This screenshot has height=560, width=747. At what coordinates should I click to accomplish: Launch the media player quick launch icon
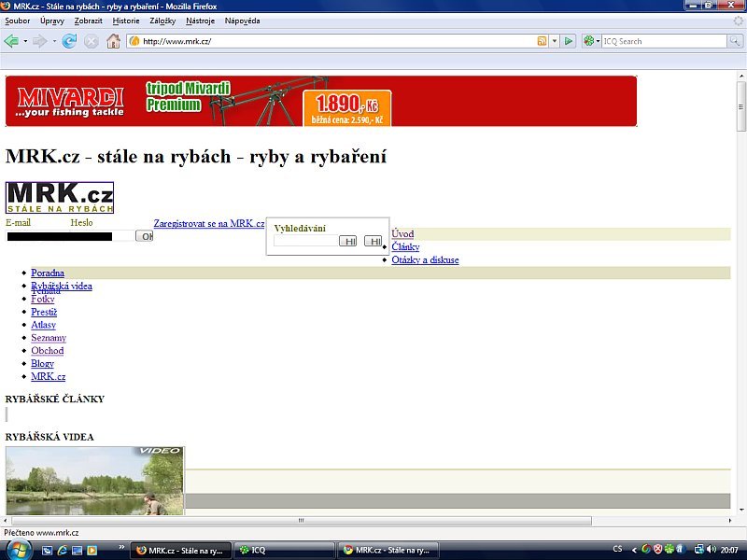pyautogui.click(x=92, y=551)
